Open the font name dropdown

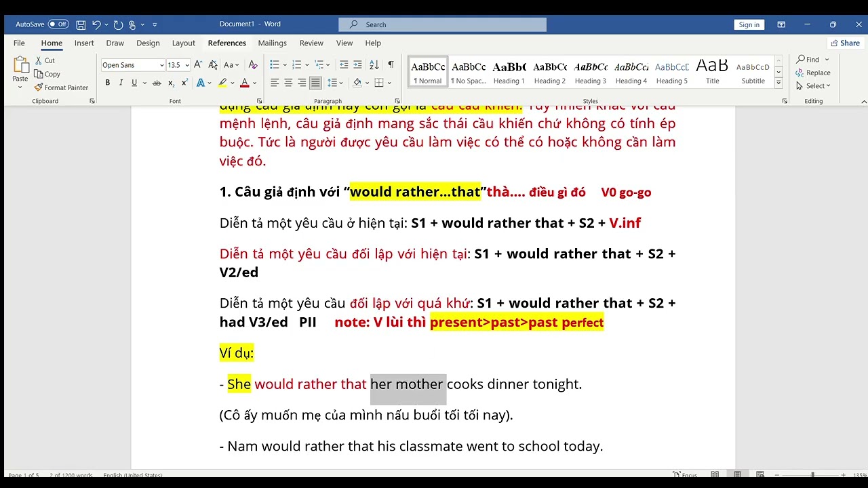(x=161, y=65)
